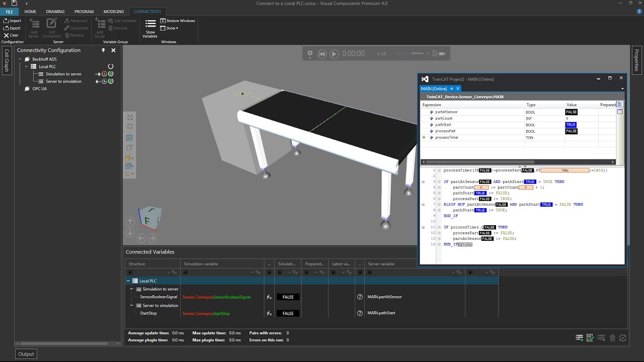The width and height of the screenshot is (644, 362).
Task: Open the MAIN [Online] tab in TwinCAT
Action: 435,88
